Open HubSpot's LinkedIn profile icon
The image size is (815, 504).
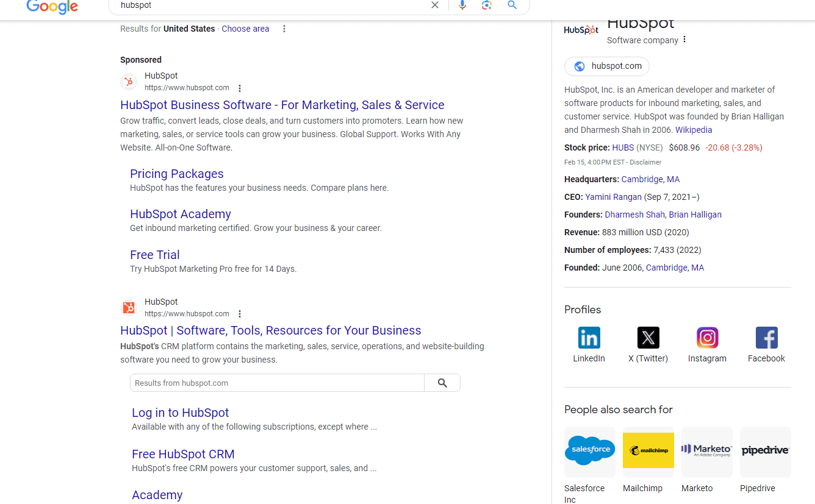pos(589,338)
